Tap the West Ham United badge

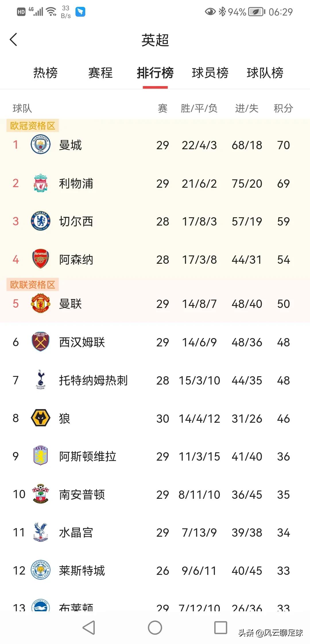click(x=40, y=342)
